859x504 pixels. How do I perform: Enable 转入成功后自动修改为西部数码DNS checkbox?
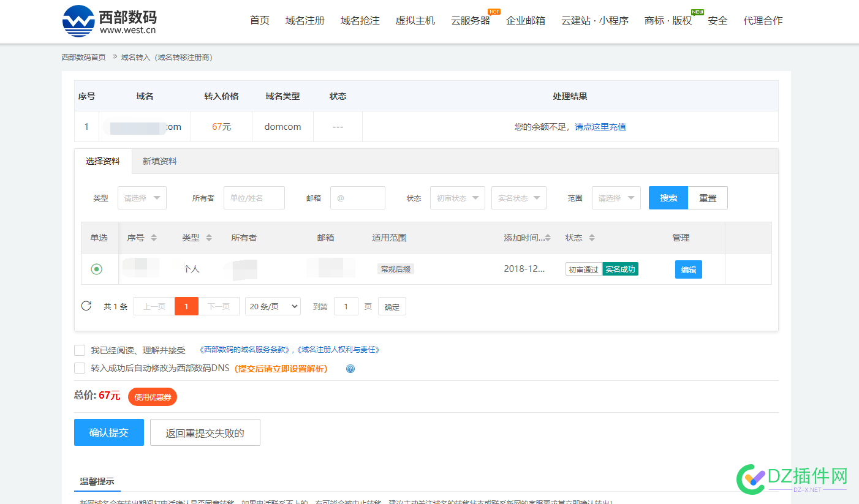[x=80, y=368]
